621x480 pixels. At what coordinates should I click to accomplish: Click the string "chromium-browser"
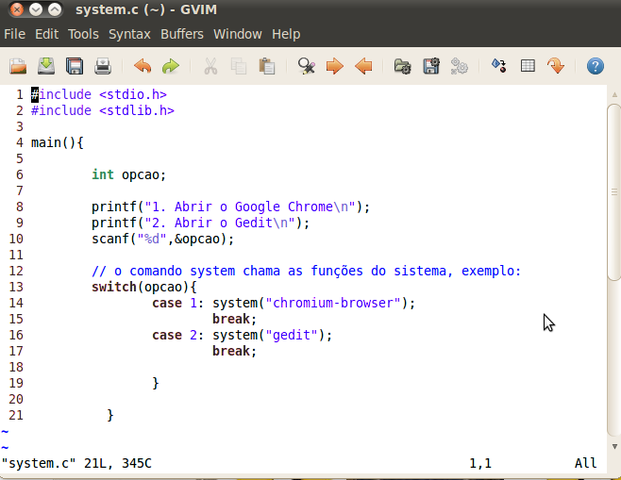(333, 303)
